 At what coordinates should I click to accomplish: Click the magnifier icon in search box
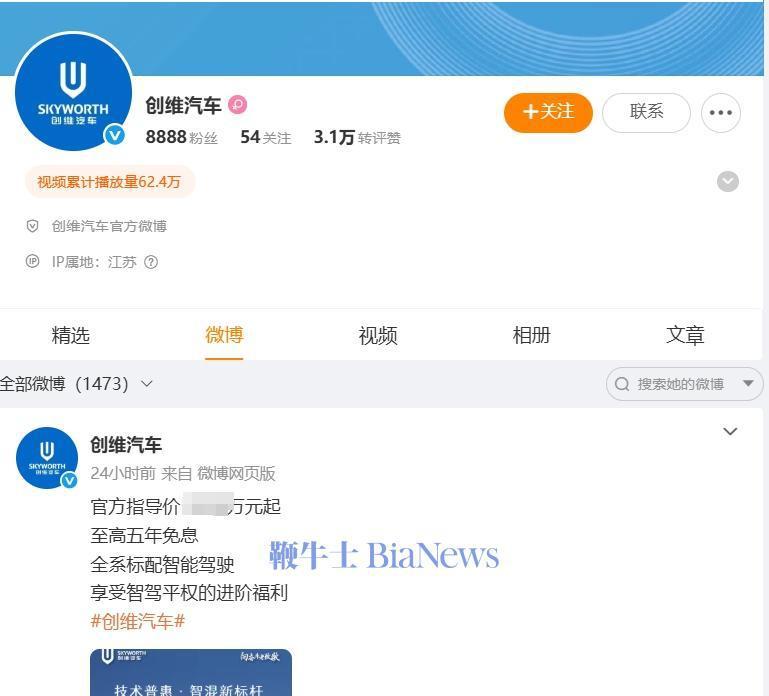coord(622,384)
